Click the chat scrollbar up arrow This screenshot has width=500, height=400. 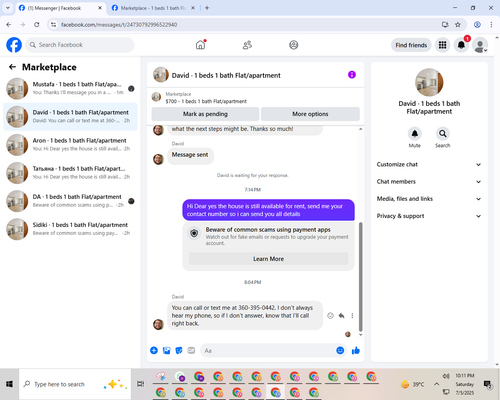pyautogui.click(x=360, y=129)
